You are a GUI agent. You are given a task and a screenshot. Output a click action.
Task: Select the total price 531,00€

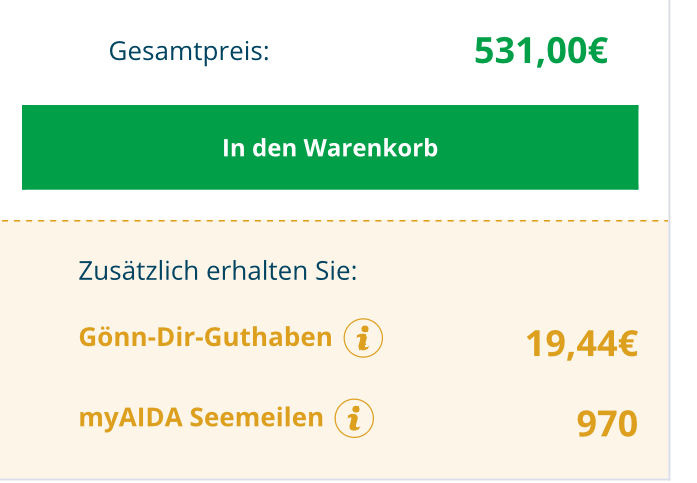(541, 50)
